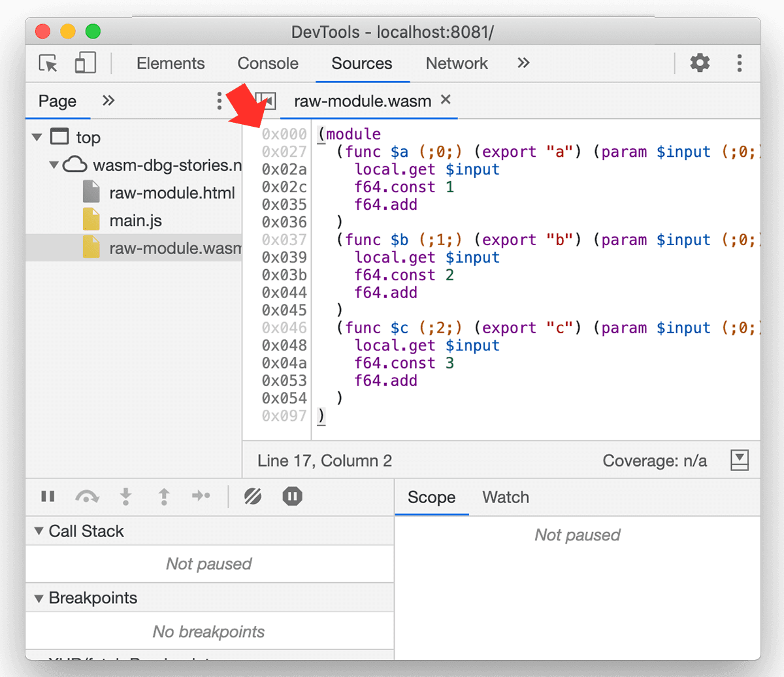Viewport: 784px width, 677px height.
Task: Enable pause on exceptions
Action: click(292, 496)
